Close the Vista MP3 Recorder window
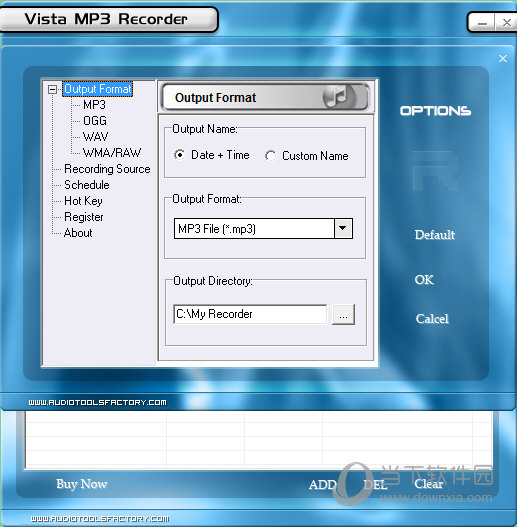 pos(507,23)
